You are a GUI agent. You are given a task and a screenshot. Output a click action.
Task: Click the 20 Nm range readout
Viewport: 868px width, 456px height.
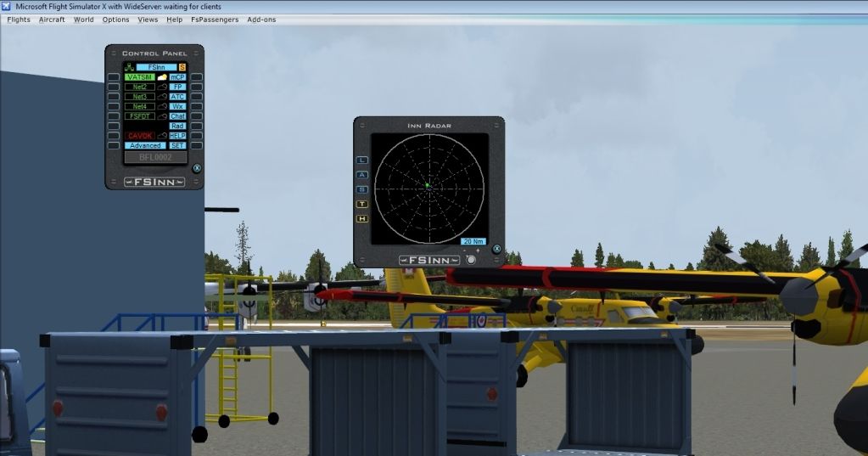[x=473, y=241]
